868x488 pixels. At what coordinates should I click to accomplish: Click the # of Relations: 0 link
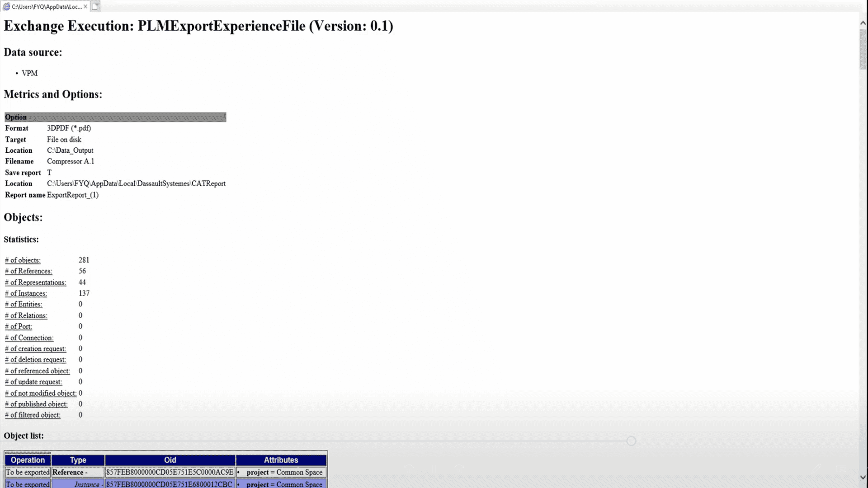click(26, 315)
